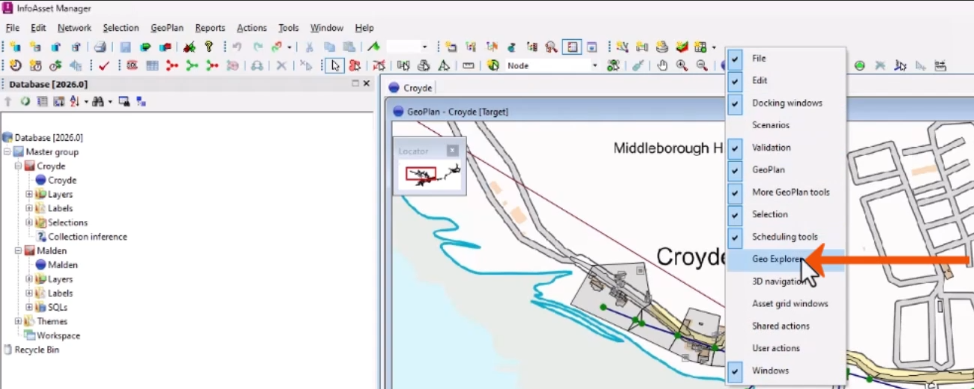Click the Paste clipboard icon

[x=350, y=47]
